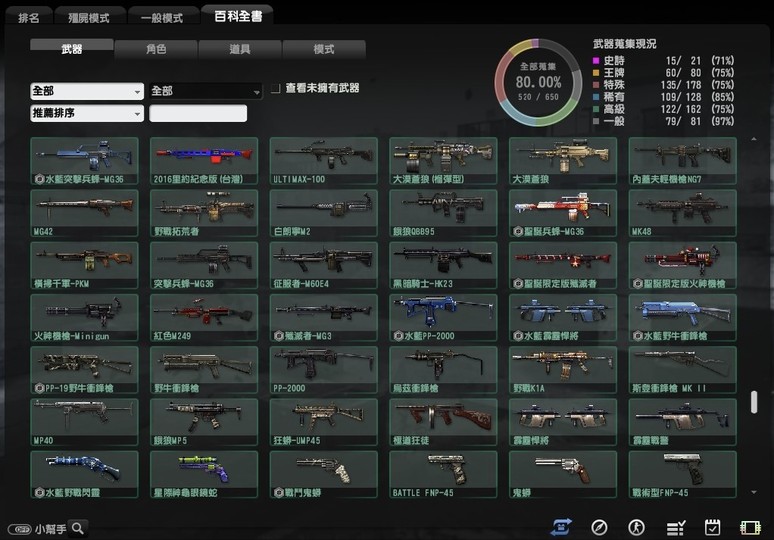Select the 聖誕限定版火神機槍 weapon card
This screenshot has width=774, height=540.
click(x=683, y=266)
